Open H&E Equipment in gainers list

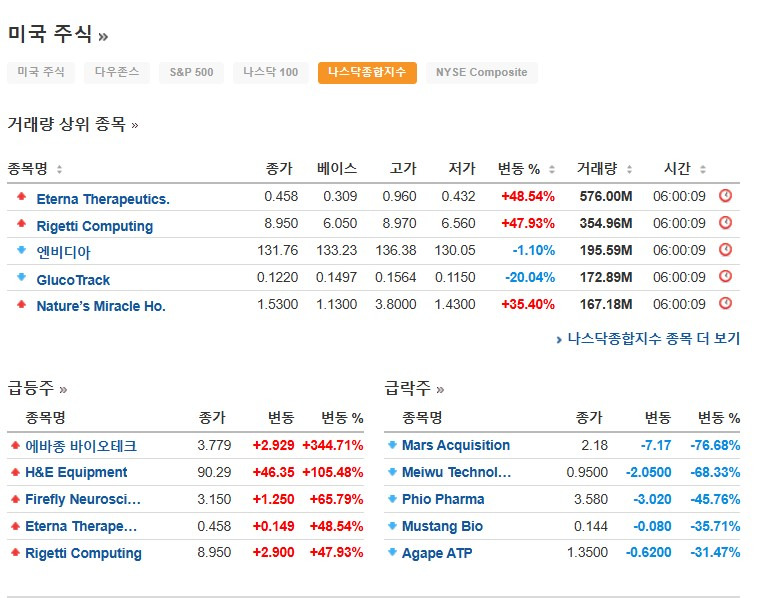tap(76, 472)
